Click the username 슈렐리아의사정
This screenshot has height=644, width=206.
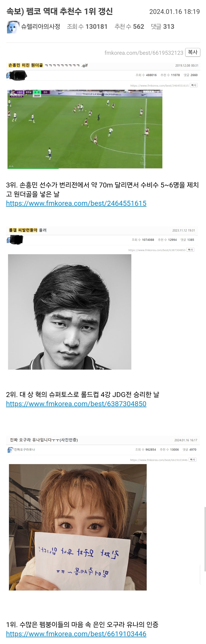tap(41, 27)
